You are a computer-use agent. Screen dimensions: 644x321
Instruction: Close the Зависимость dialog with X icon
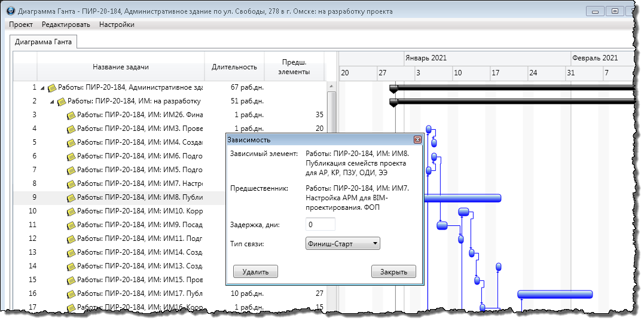tap(418, 140)
